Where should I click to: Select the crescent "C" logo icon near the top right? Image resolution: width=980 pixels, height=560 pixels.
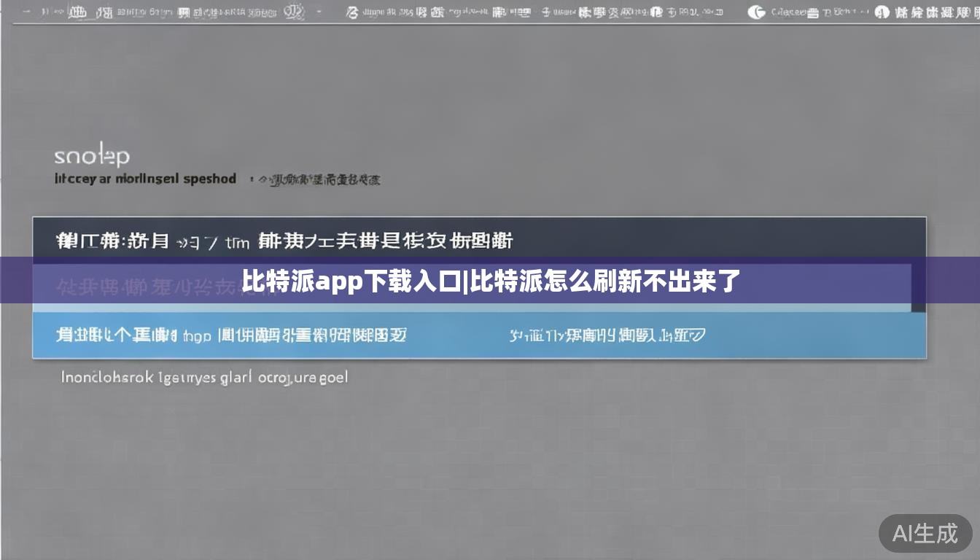[x=755, y=12]
